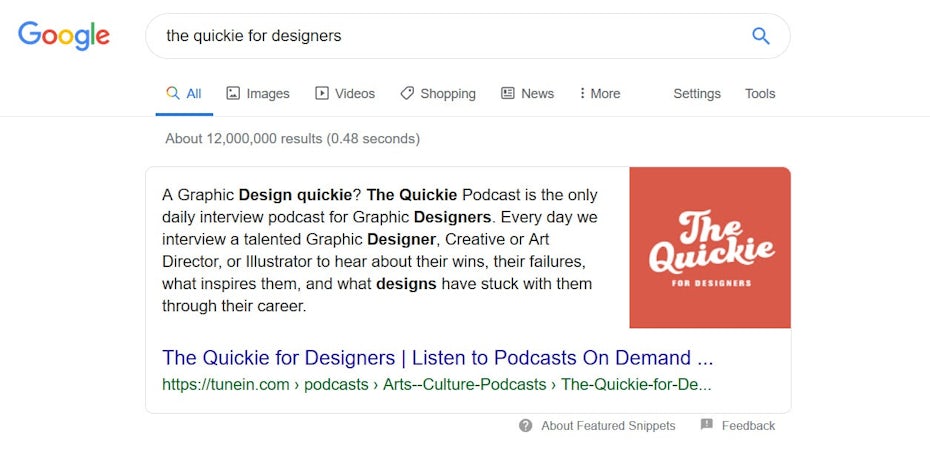930x464 pixels.
Task: Show search Tools options
Action: pos(759,93)
